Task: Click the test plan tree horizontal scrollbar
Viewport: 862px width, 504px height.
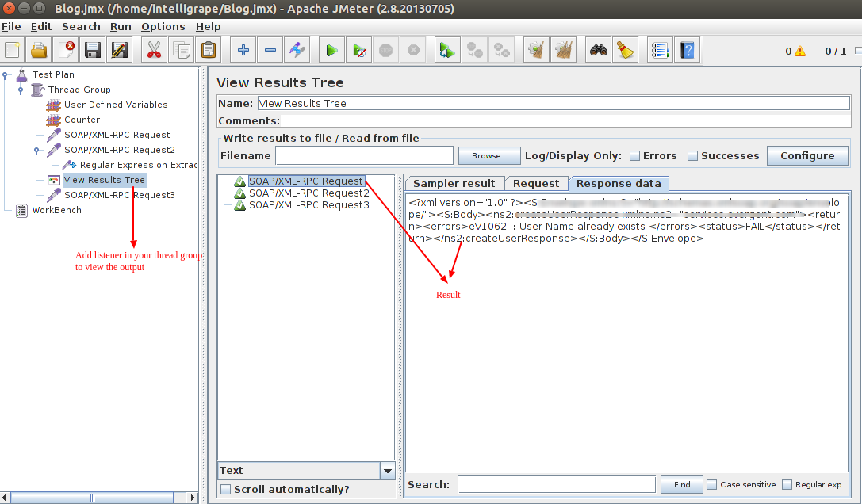Action: pos(92,498)
